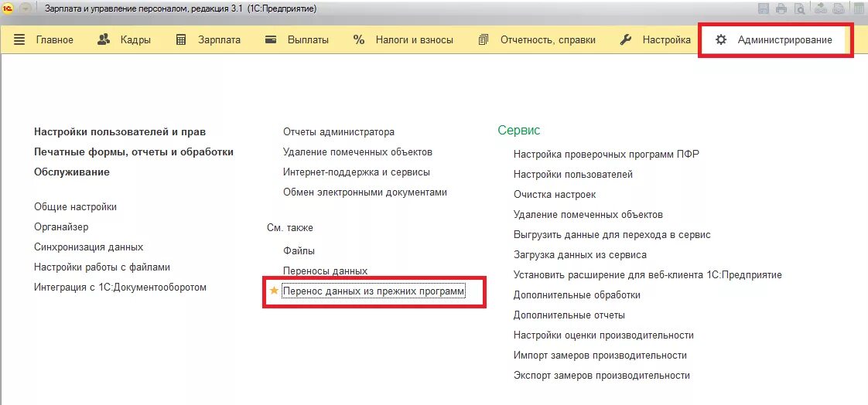Open Общие настройки
This screenshot has height=405, width=868.
click(75, 207)
